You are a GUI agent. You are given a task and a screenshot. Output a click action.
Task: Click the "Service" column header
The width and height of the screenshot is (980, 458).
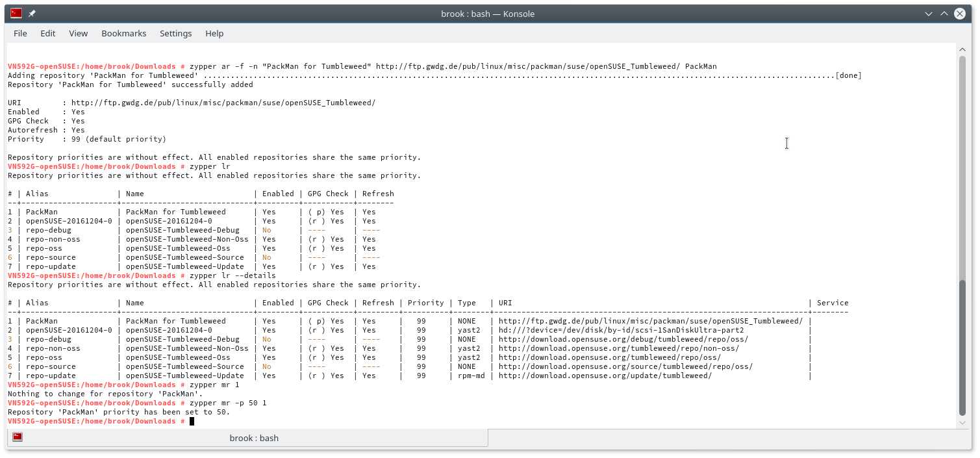click(x=833, y=303)
